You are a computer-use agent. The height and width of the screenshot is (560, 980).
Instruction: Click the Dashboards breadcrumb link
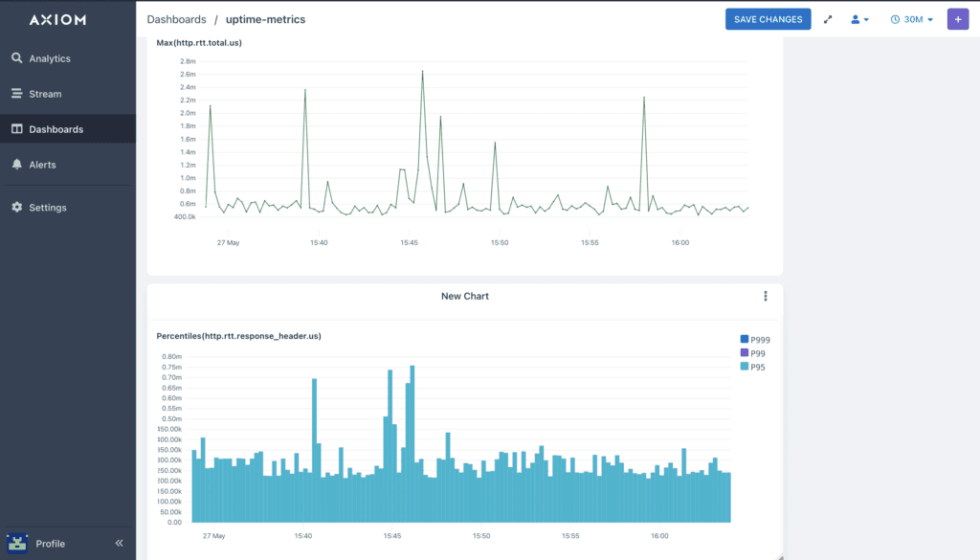[x=176, y=19]
